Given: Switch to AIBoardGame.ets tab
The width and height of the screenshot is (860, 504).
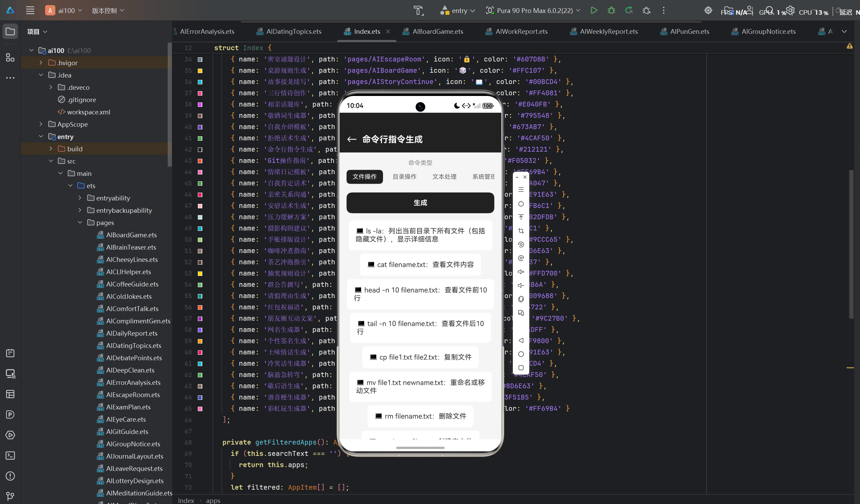Looking at the screenshot, I should [x=433, y=31].
